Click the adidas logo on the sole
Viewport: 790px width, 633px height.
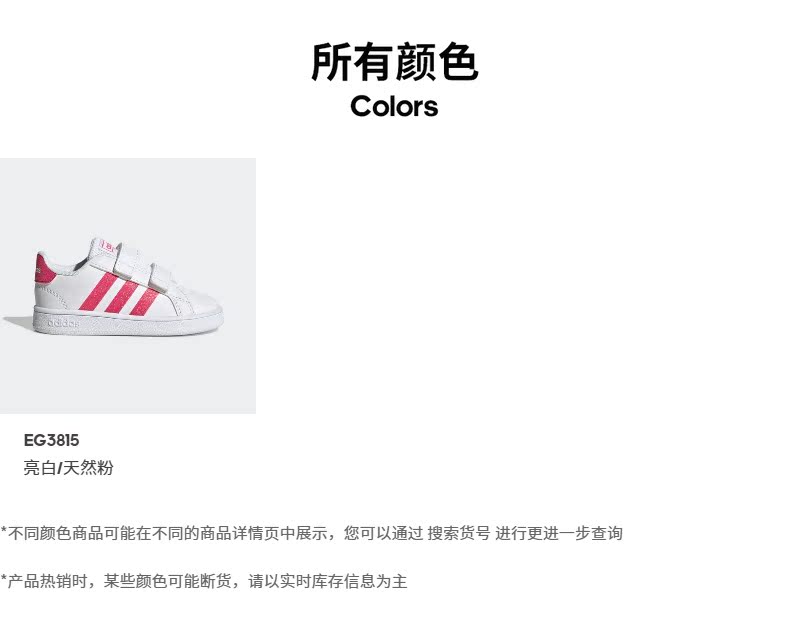(x=63, y=323)
